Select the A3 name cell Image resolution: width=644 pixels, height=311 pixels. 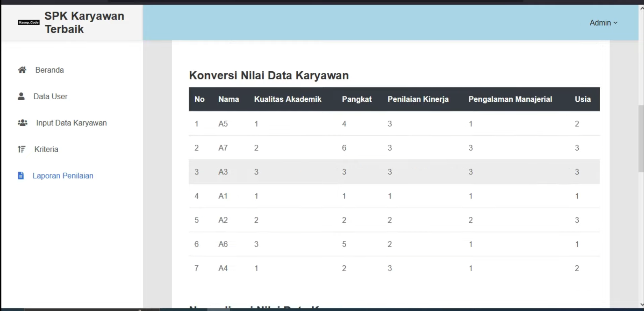[223, 172]
